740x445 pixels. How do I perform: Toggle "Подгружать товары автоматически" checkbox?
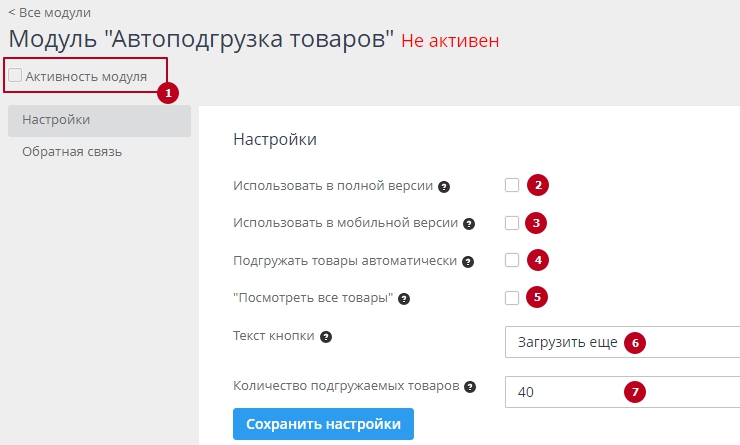pos(512,260)
